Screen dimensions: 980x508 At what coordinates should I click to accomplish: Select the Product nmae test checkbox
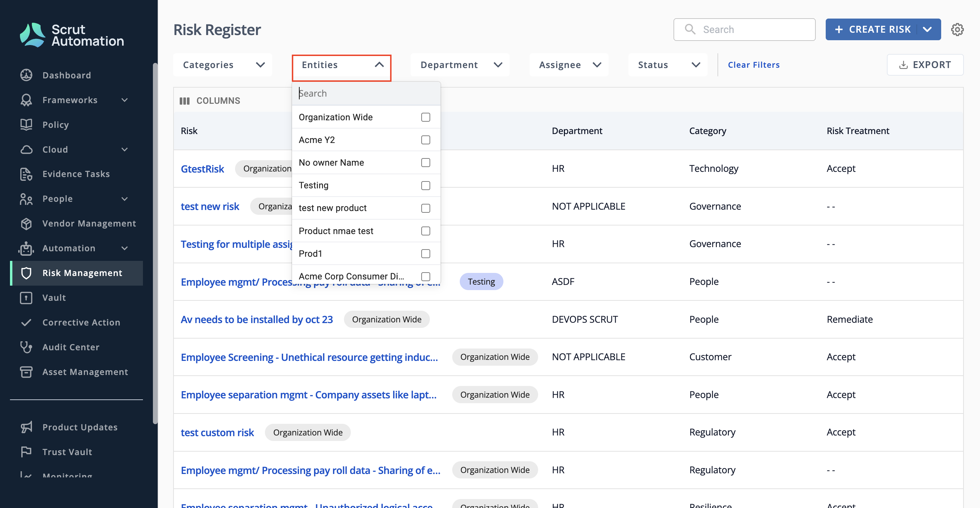[426, 231]
